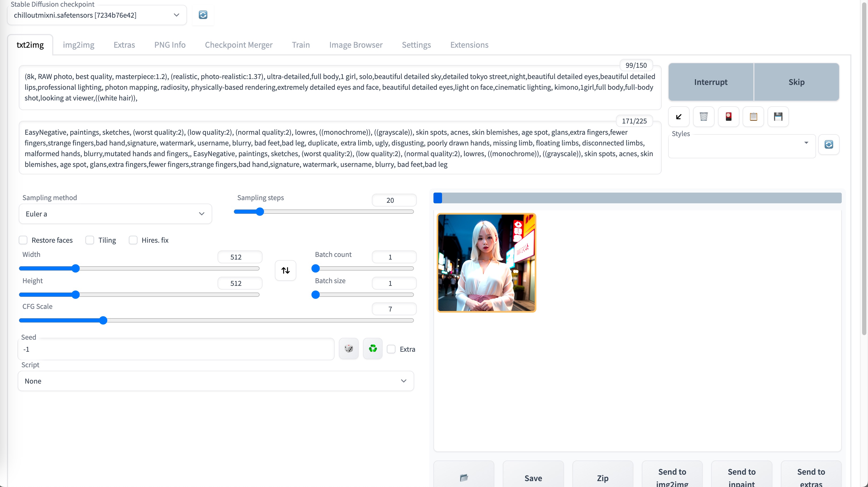Screen dimensions: 868x487
Task: Open the Stable Diffusion checkpoint dropdown
Action: [x=97, y=15]
